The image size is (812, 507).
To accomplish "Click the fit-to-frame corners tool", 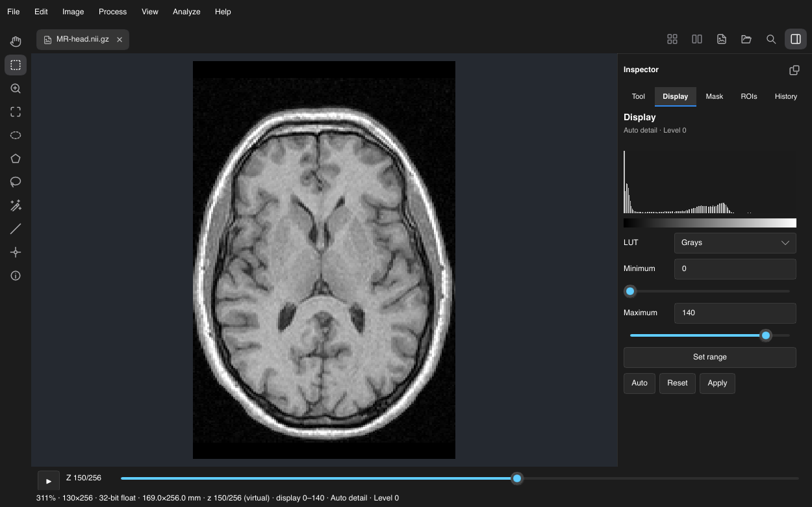I will pos(16,112).
